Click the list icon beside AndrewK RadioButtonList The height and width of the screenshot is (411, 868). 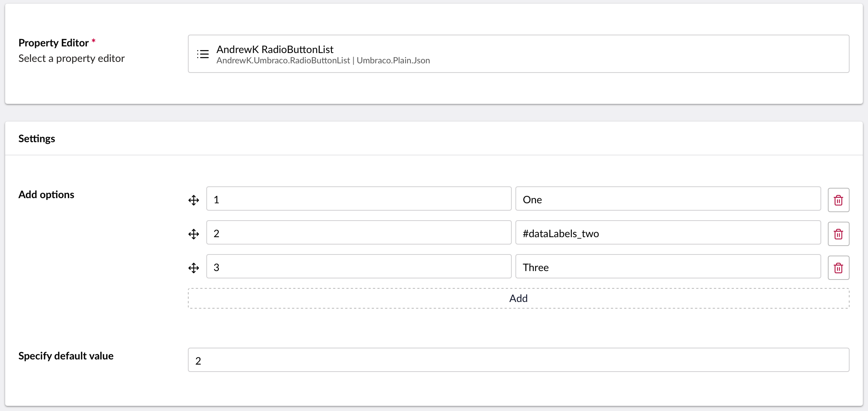tap(203, 54)
